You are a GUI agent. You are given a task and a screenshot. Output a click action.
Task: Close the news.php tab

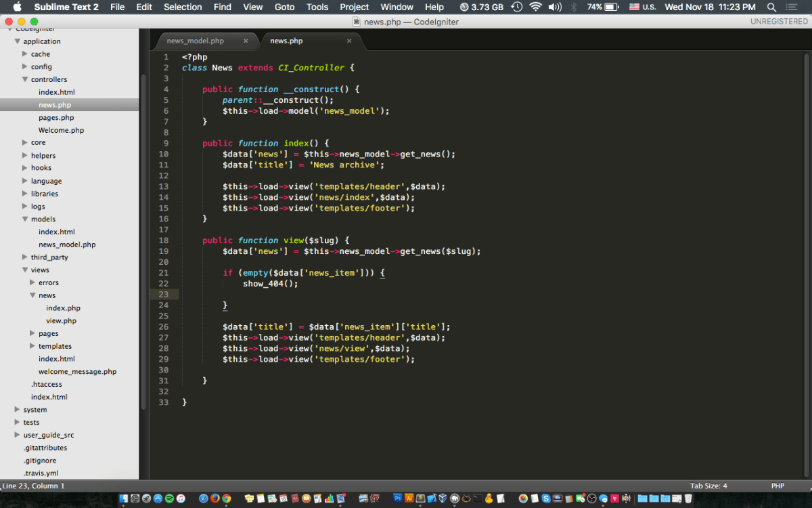click(349, 41)
